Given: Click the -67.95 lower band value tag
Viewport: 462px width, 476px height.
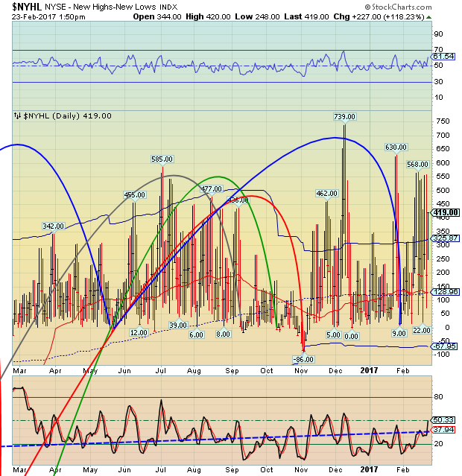Looking at the screenshot, I should click(444, 346).
